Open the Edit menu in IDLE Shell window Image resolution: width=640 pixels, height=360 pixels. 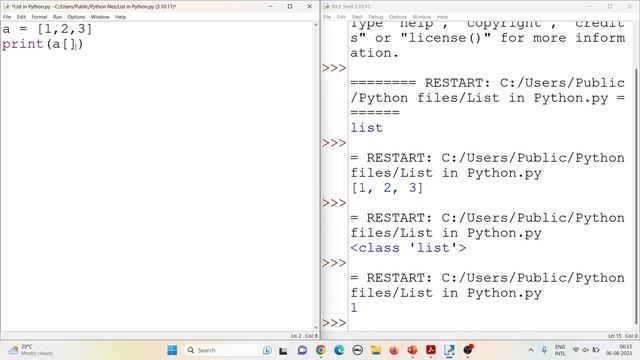tap(341, 17)
